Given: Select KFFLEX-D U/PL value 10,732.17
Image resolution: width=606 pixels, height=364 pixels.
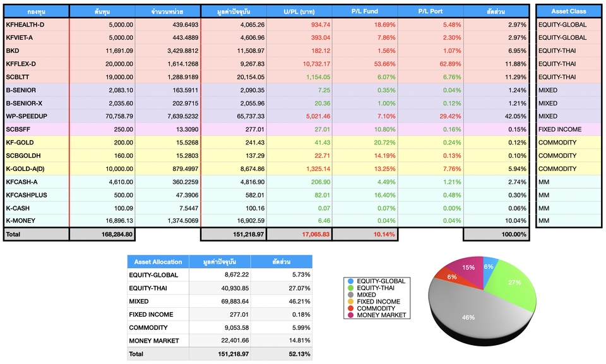Looking at the screenshot, I should tap(299, 64).
